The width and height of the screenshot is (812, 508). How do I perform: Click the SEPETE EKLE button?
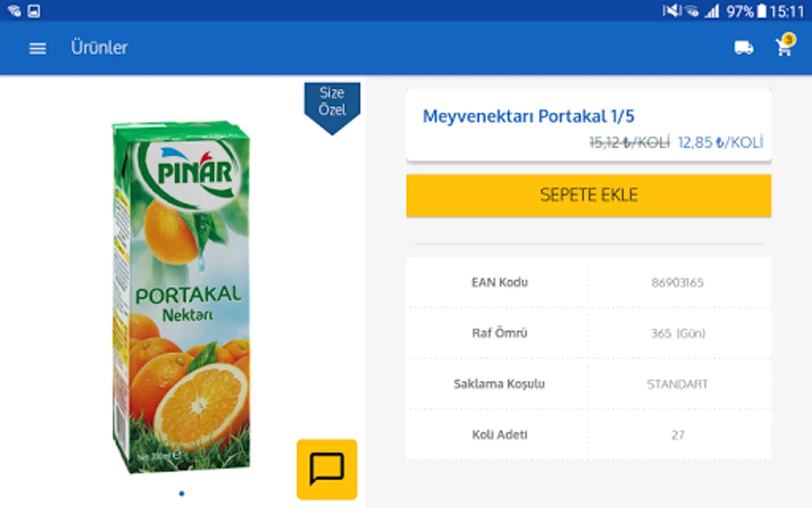coord(588,195)
